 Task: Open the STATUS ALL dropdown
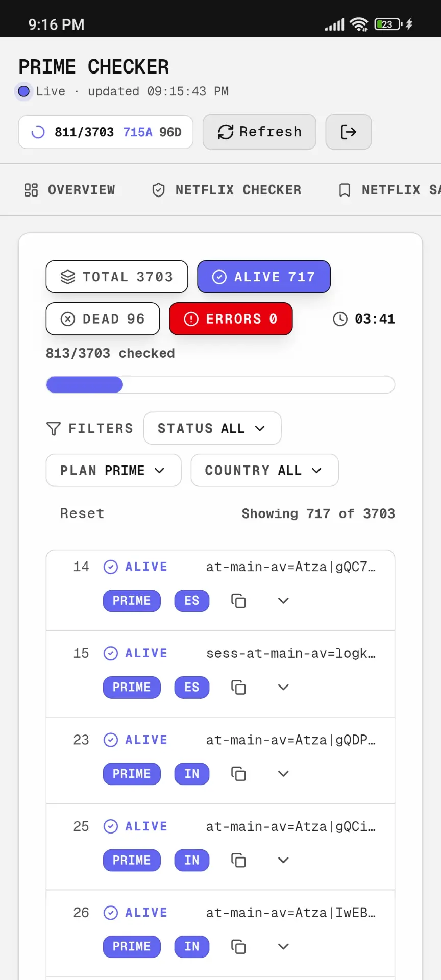(212, 428)
